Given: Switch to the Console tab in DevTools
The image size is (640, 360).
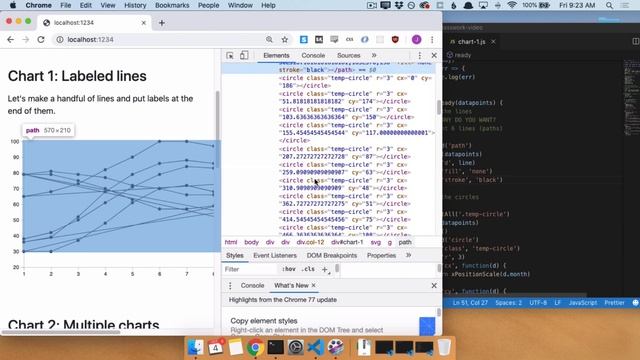Looking at the screenshot, I should point(313,56).
